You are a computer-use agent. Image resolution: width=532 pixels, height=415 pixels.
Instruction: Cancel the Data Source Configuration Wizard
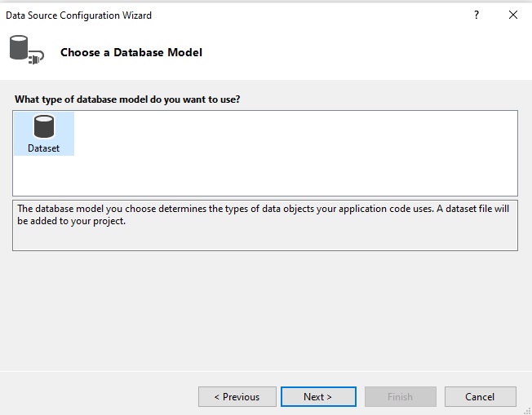click(x=480, y=396)
